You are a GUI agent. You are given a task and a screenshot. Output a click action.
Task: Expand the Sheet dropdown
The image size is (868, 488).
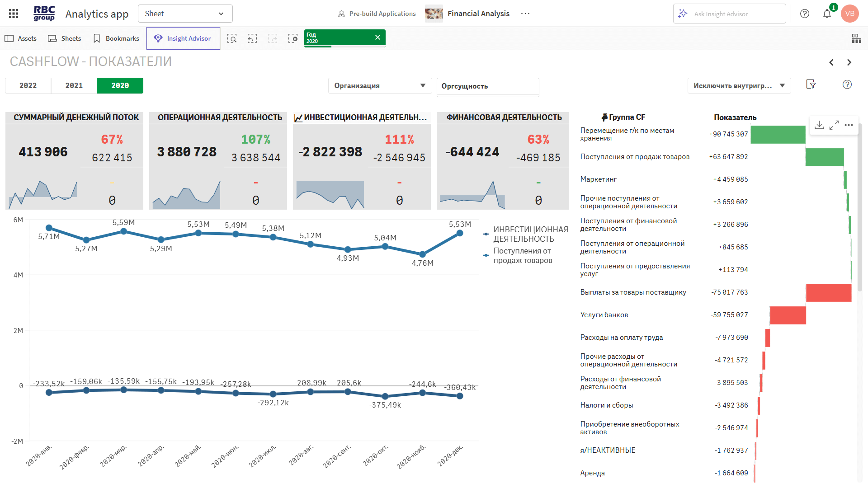tap(185, 14)
